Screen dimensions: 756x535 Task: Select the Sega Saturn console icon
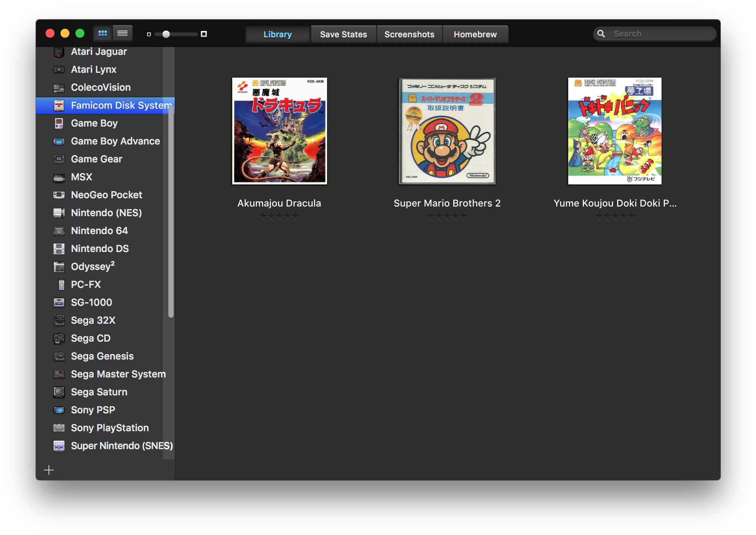point(59,392)
